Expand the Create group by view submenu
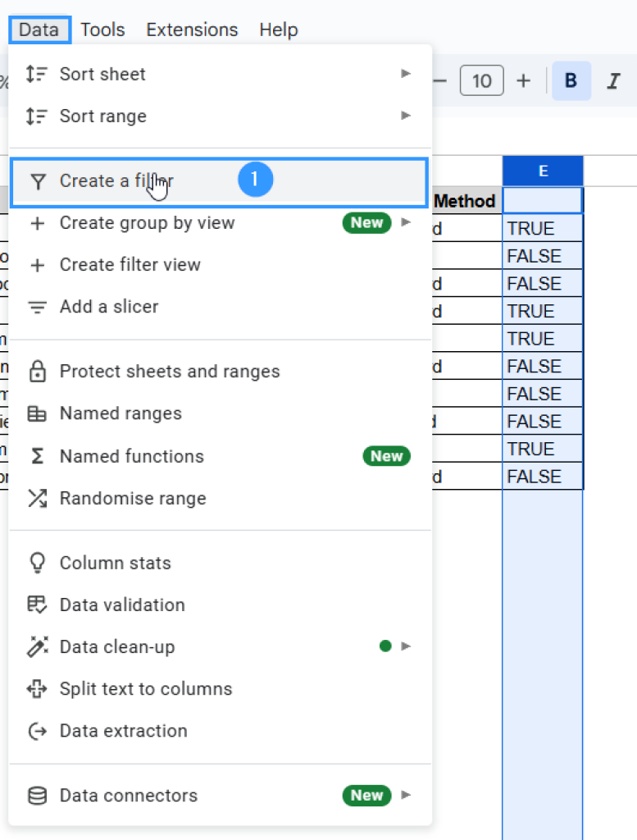 (x=405, y=222)
